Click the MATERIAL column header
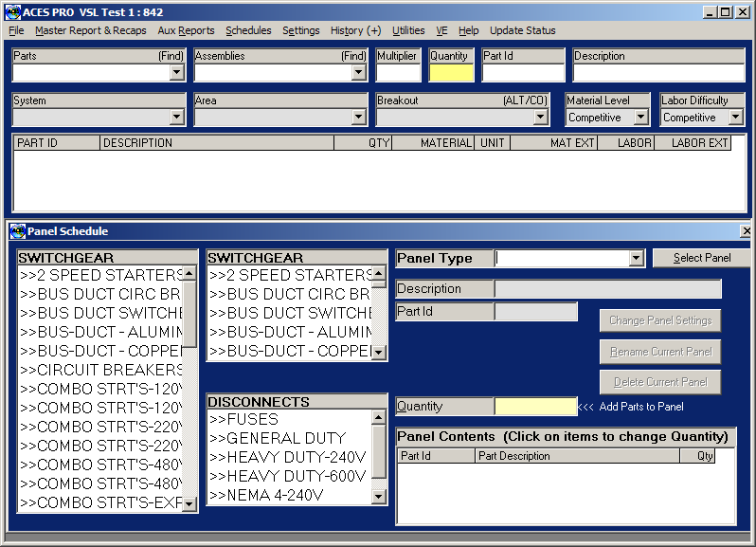Image resolution: width=756 pixels, height=547 pixels. pyautogui.click(x=433, y=143)
